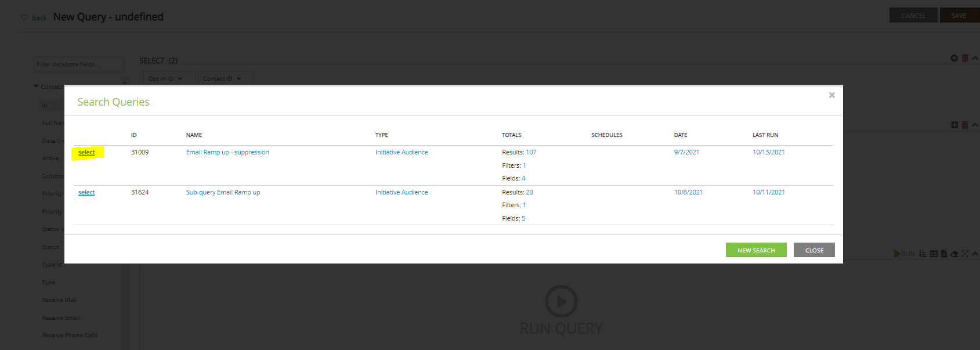
Task: Click the 10/13/2021 last run link
Action: [769, 152]
